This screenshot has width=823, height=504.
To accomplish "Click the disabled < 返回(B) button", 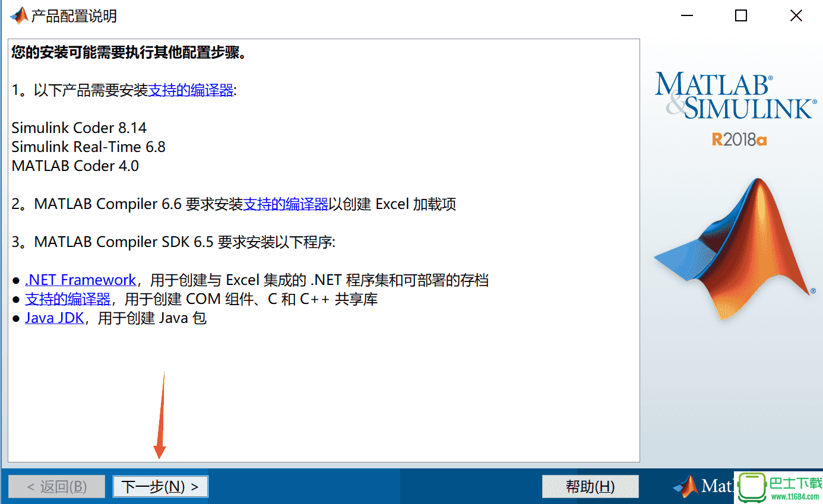I will pos(57,487).
